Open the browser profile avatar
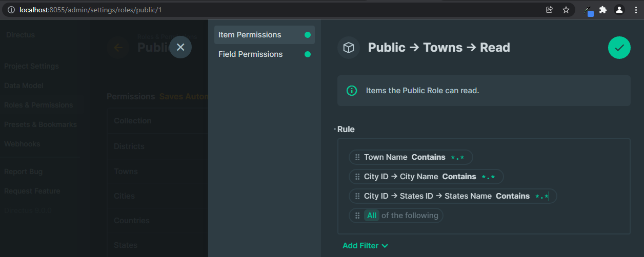The width and height of the screenshot is (644, 257). click(x=619, y=10)
